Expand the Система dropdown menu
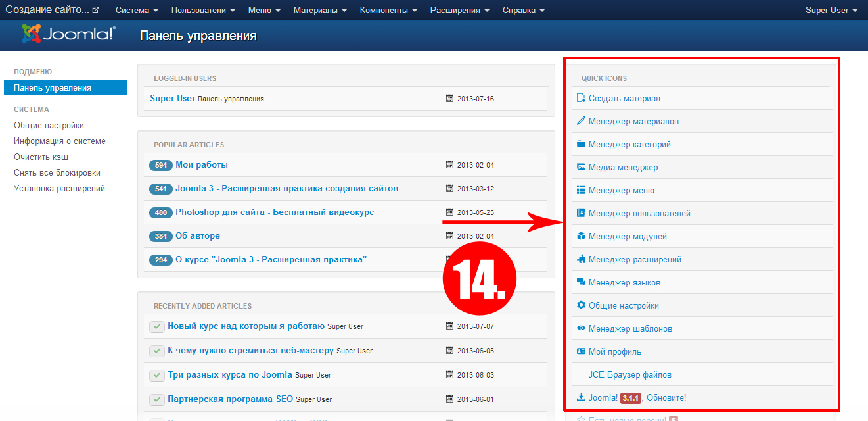Image resolution: width=868 pixels, height=421 pixels. (x=137, y=11)
